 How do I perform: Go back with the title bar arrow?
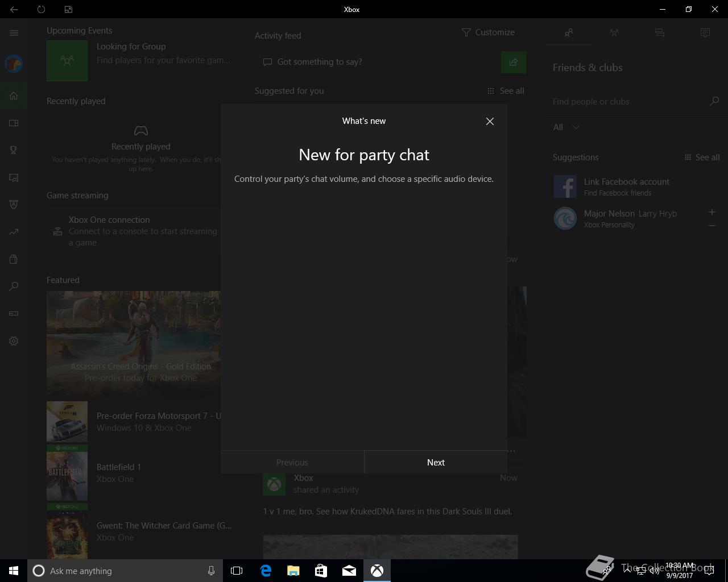coord(14,9)
